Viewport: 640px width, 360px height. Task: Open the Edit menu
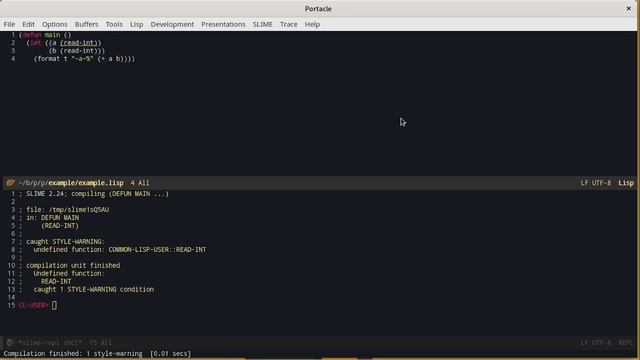click(x=28, y=24)
